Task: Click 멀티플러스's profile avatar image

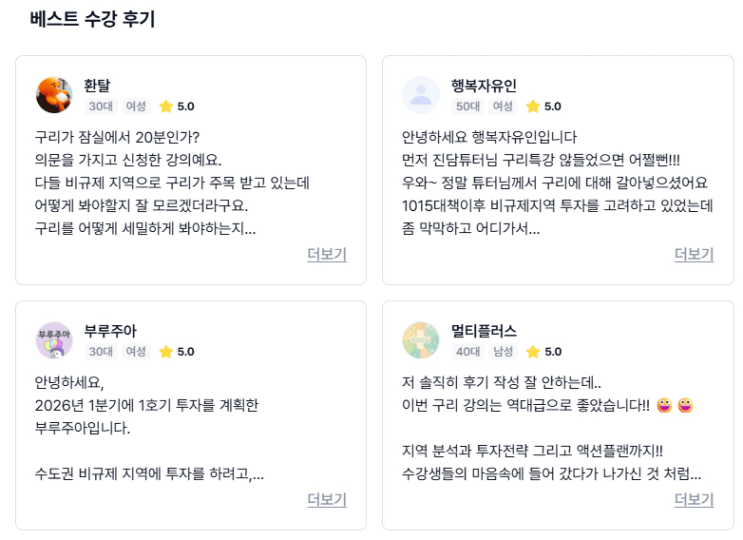Action: pyautogui.click(x=421, y=340)
